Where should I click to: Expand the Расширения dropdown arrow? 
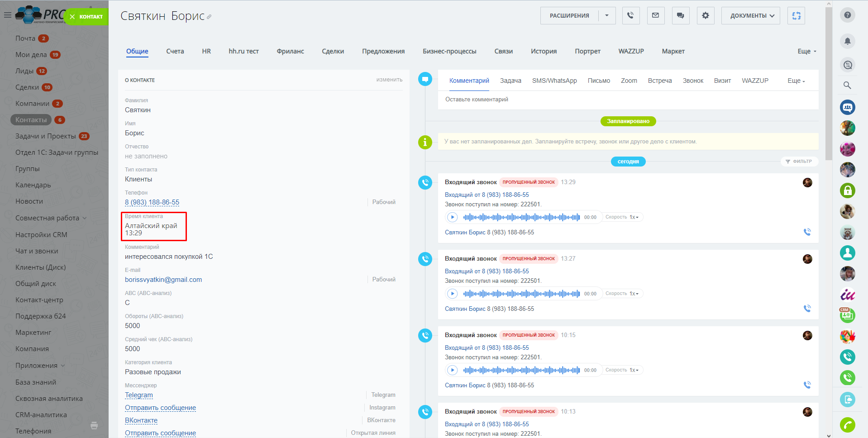[x=607, y=16]
